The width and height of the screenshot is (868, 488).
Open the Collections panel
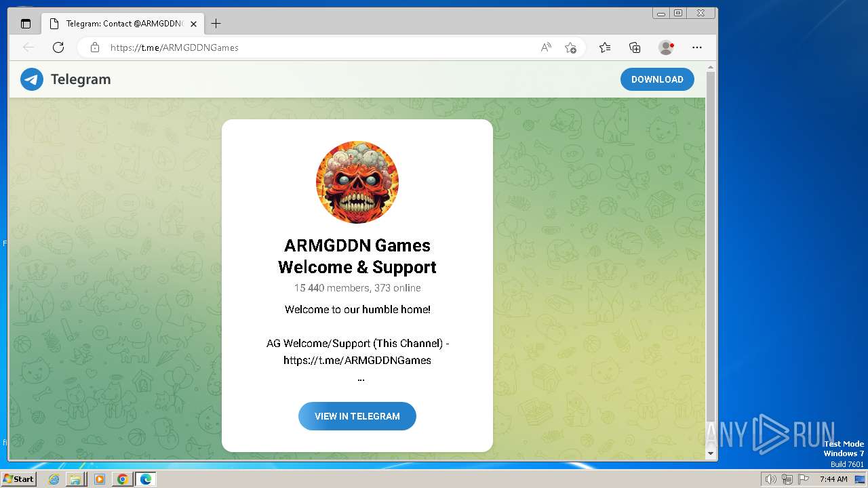tap(635, 47)
